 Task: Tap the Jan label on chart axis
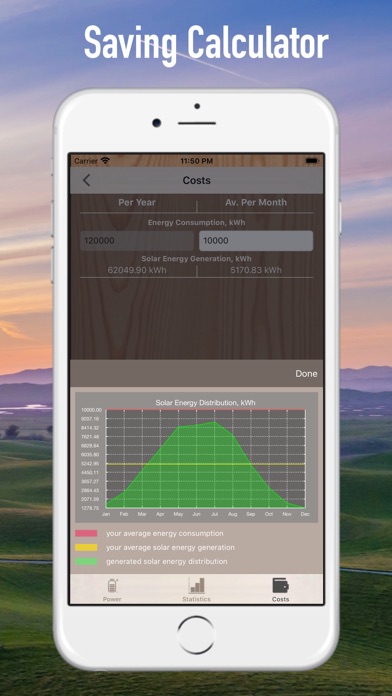[106, 514]
